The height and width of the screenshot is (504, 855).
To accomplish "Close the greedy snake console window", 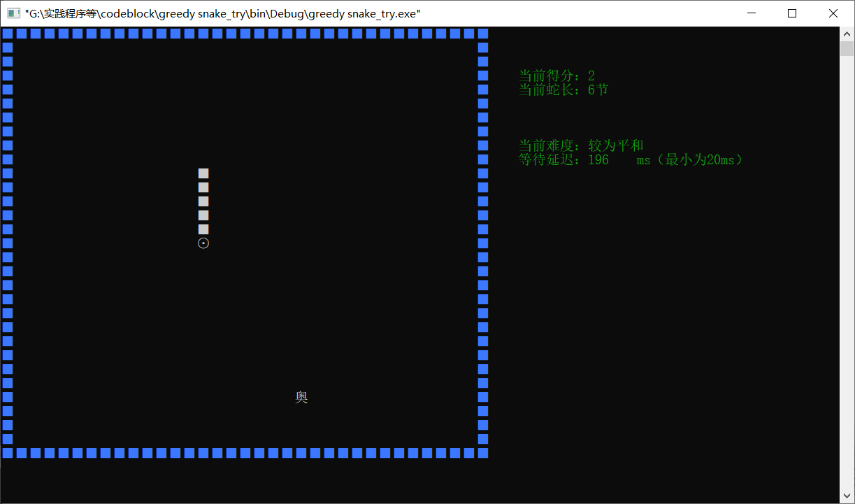I will tap(833, 13).
